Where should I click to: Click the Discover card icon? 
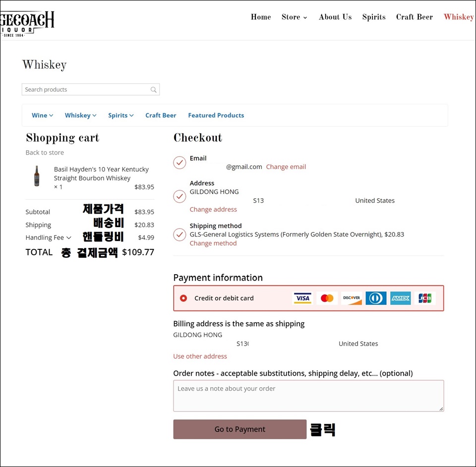[x=352, y=298]
